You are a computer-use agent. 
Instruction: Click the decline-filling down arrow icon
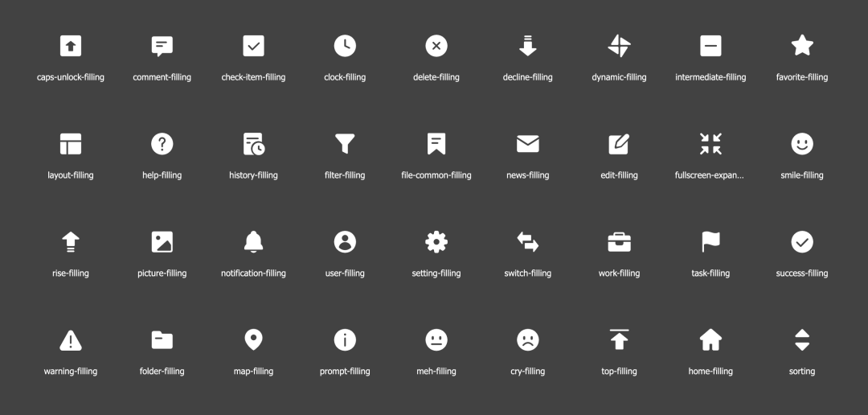tap(527, 45)
